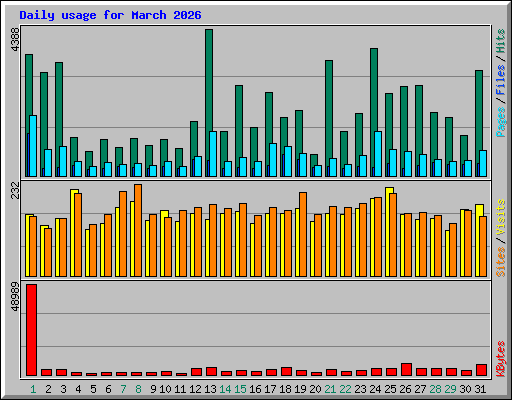Click the day 19 axis label

300,389
